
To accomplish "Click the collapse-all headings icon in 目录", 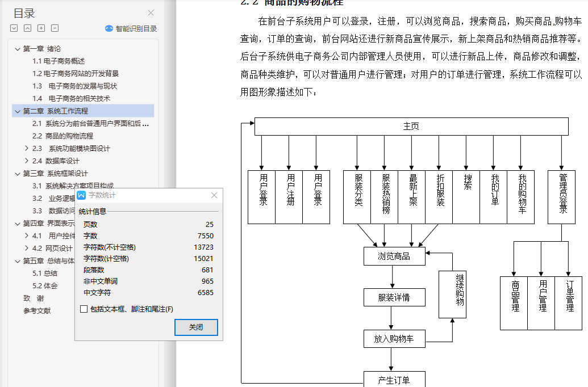I will pos(27,28).
